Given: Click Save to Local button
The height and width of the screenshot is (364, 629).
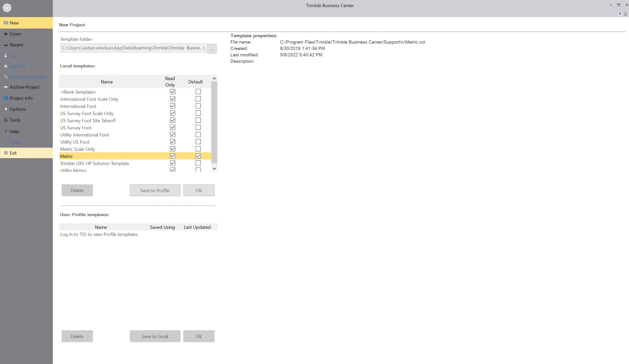Looking at the screenshot, I should [x=155, y=336].
